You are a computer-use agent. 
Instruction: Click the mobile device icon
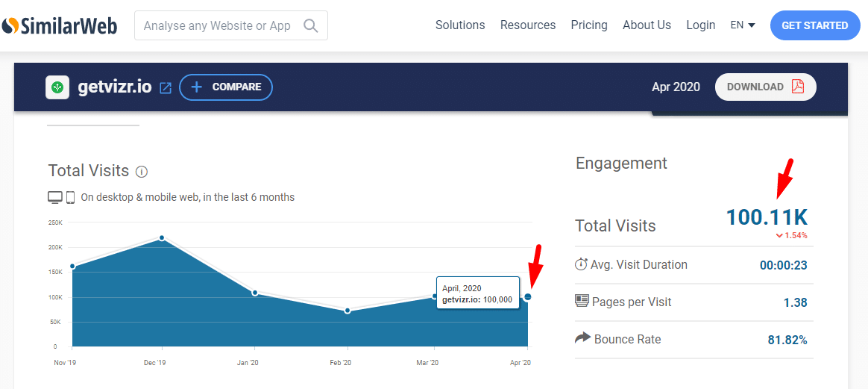(x=70, y=196)
